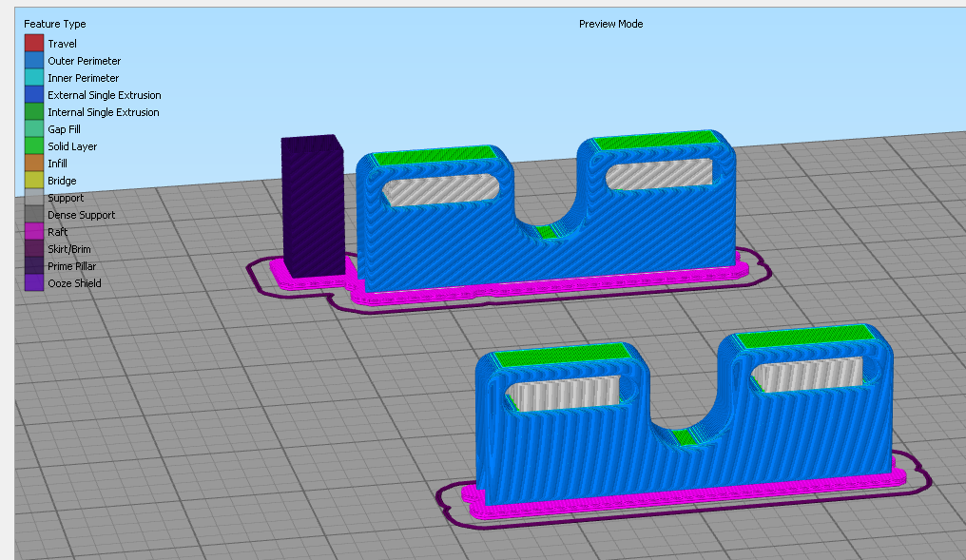Viewport: 966px width, 560px height.
Task: Click the Feature Type legend heading
Action: [x=55, y=24]
